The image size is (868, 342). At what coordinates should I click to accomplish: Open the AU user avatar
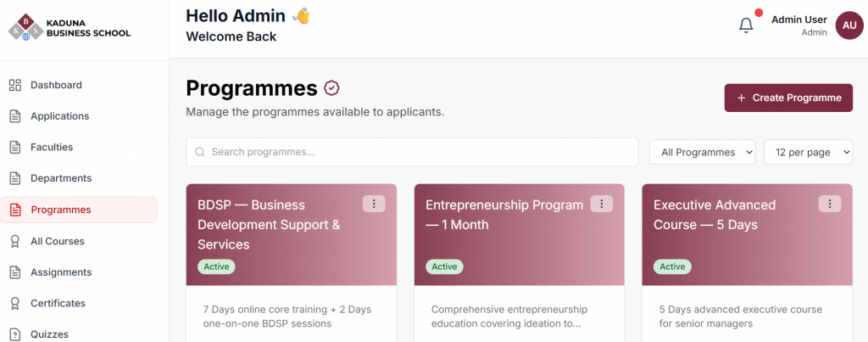tap(849, 25)
